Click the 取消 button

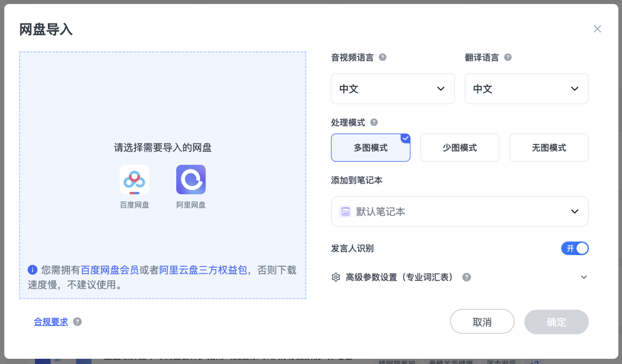tap(482, 321)
